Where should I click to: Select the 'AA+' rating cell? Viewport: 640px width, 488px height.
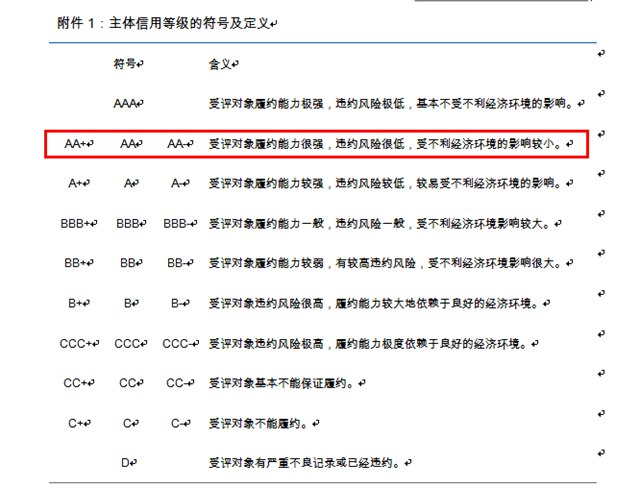76,144
